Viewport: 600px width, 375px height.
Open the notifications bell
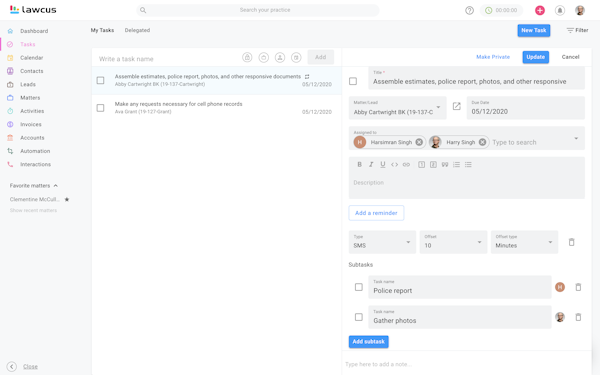point(560,10)
